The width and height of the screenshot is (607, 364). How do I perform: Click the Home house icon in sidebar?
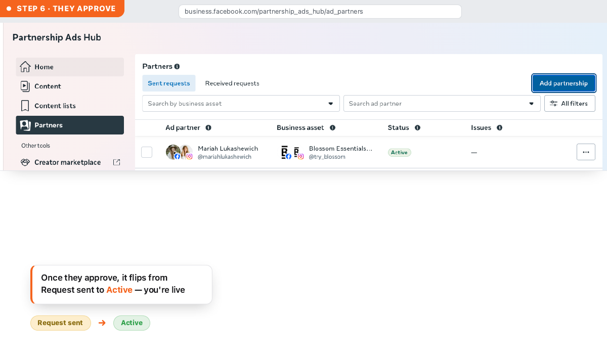click(25, 67)
